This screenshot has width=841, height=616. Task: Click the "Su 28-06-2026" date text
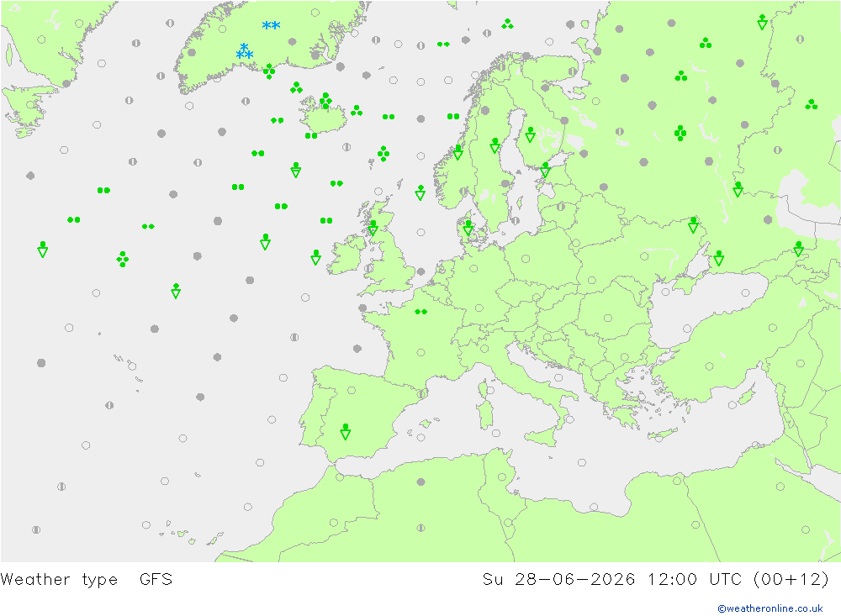click(x=558, y=579)
